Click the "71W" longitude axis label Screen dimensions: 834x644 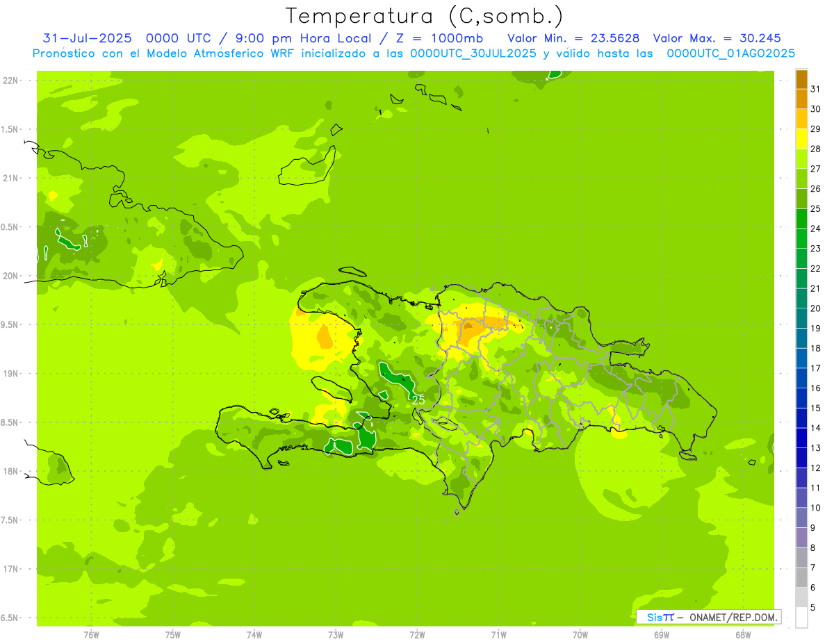(x=498, y=634)
